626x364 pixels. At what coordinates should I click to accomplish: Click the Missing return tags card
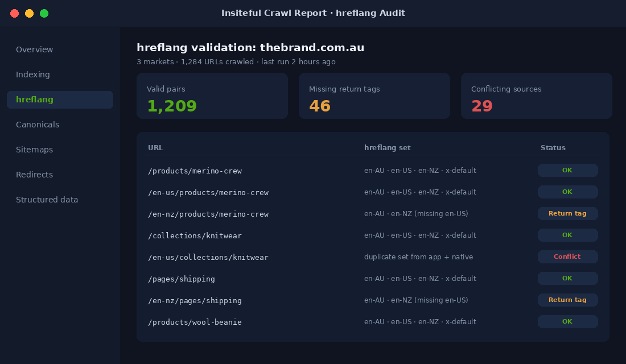point(374,96)
